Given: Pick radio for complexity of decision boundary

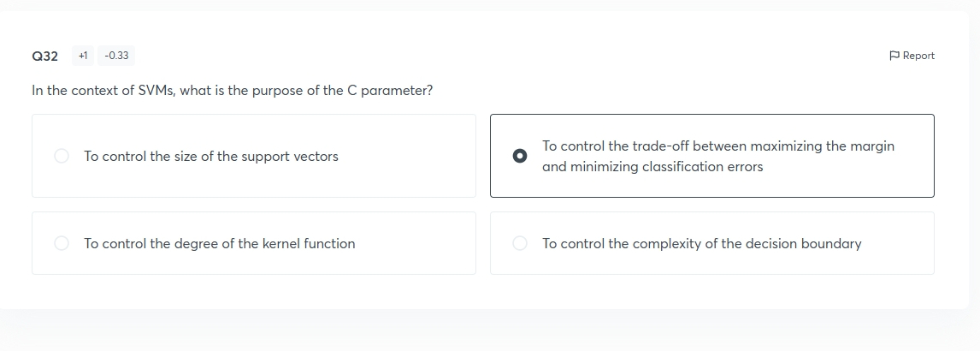Looking at the screenshot, I should pos(519,243).
